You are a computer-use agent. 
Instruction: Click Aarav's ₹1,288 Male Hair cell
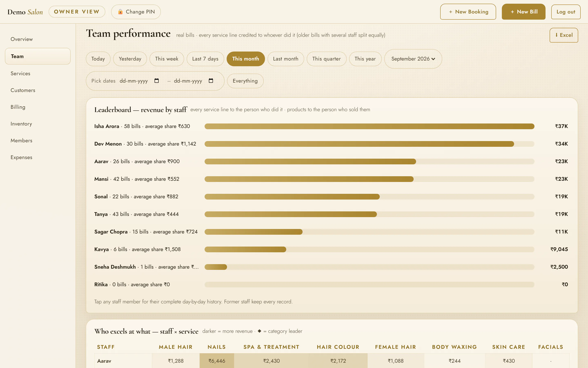click(x=176, y=361)
